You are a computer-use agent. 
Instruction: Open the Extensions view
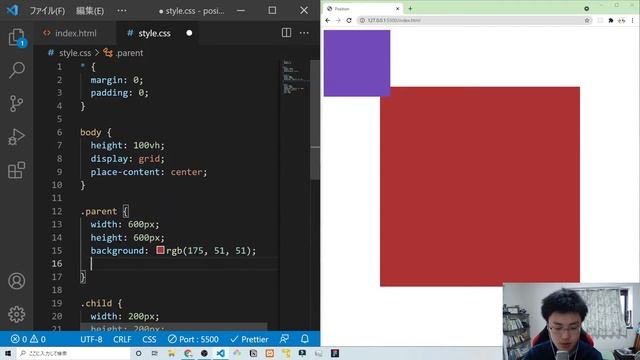click(17, 170)
